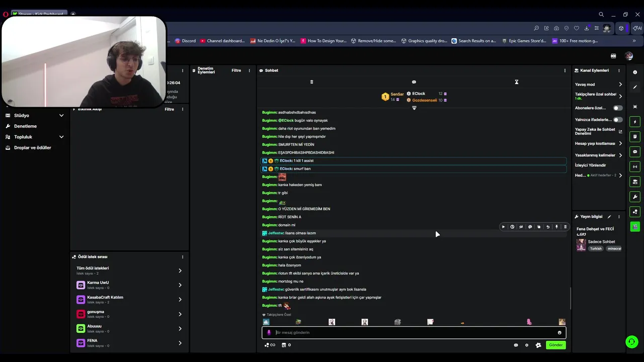Image resolution: width=644 pixels, height=362 pixels.
Task: Click the lightning bolt icon in right sidebar
Action: 635,122
